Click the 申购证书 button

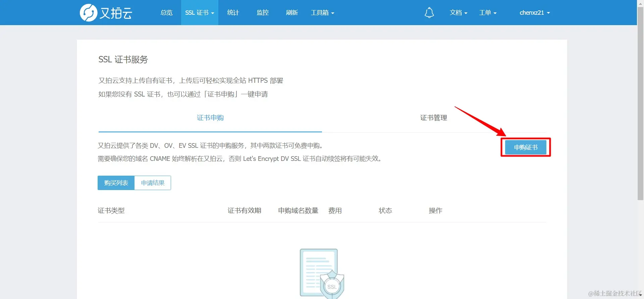[526, 147]
